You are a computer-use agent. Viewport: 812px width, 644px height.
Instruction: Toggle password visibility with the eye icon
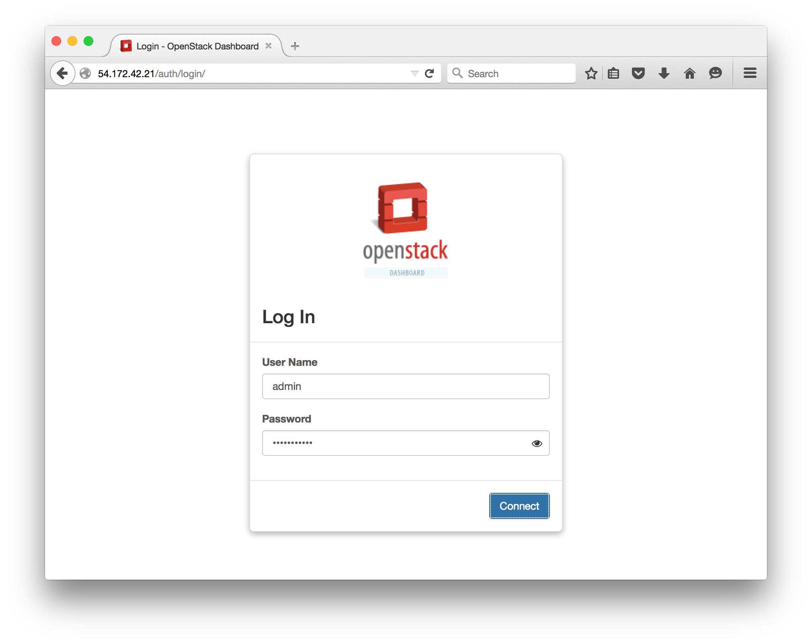pos(537,443)
